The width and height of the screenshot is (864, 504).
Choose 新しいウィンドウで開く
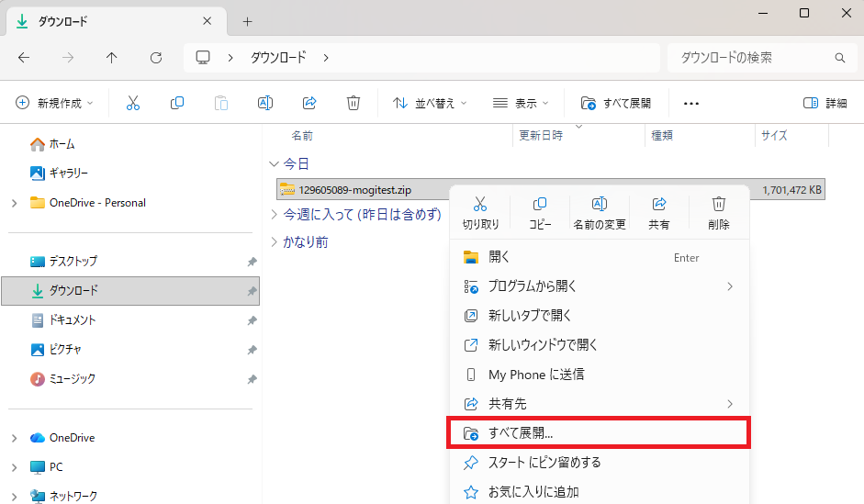[x=600, y=345]
